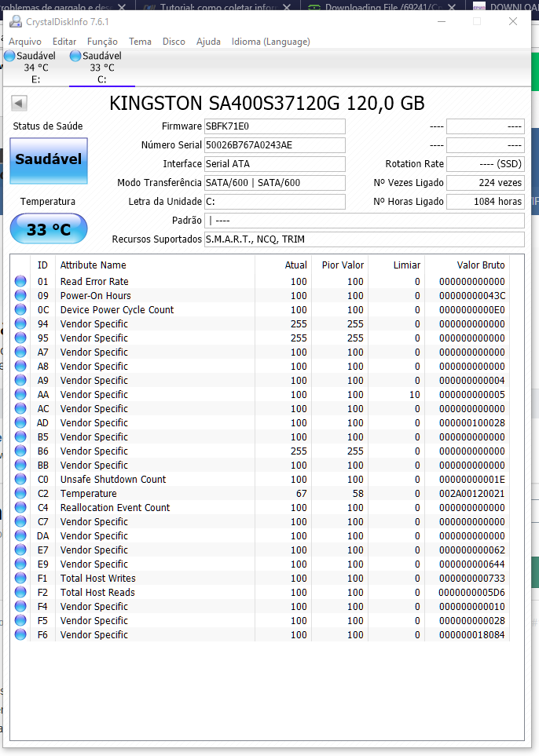
Task: Click the Rotation Rate field ---- (SSD)
Action: coord(486,164)
